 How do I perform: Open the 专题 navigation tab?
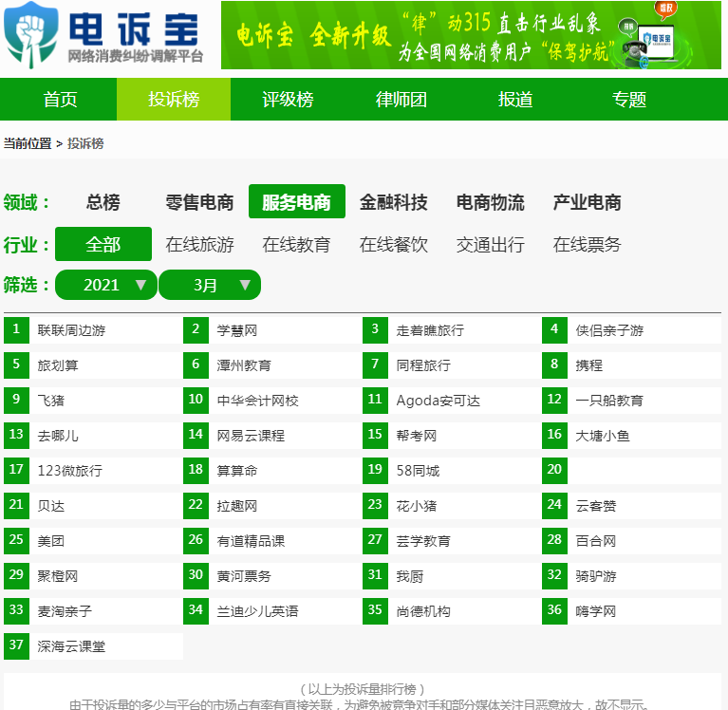coord(628,100)
